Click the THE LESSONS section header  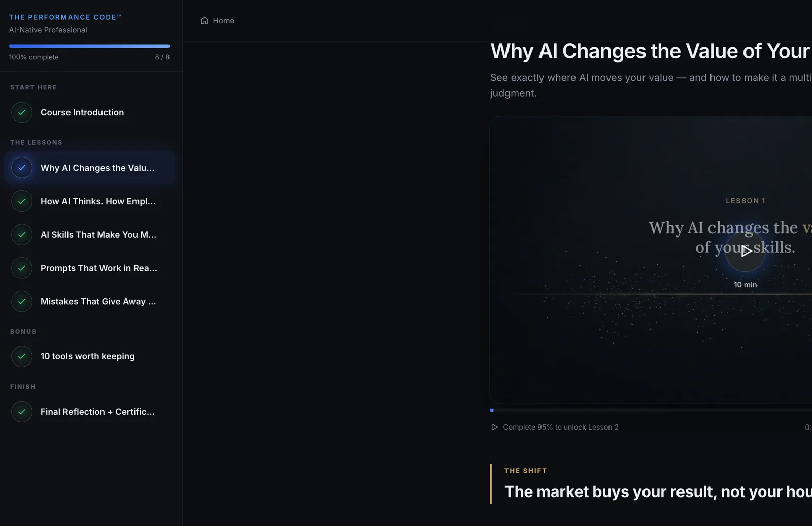pos(36,143)
